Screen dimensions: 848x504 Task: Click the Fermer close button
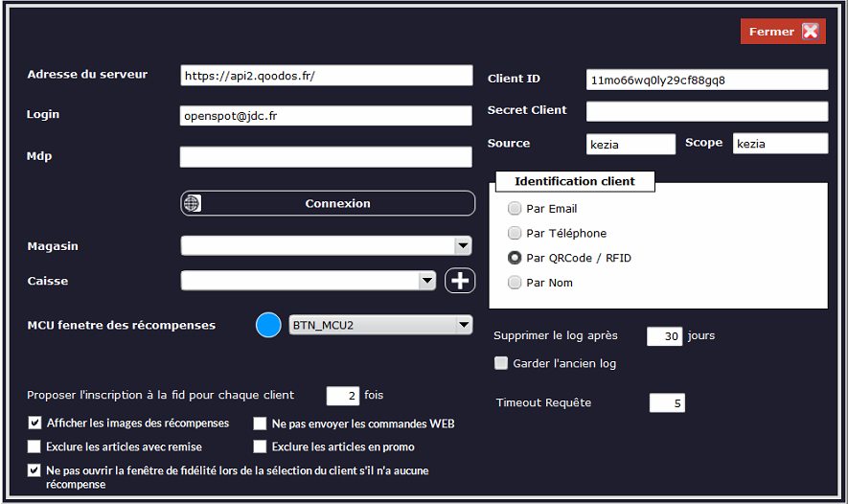click(783, 32)
